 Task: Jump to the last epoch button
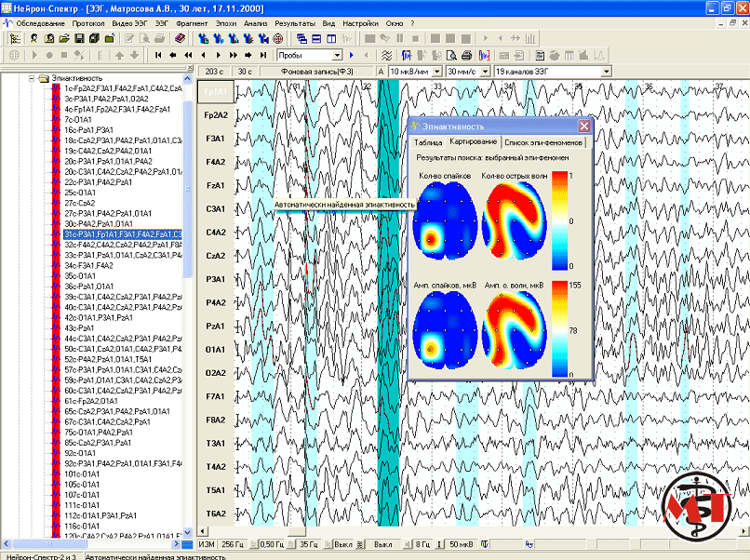point(263,56)
